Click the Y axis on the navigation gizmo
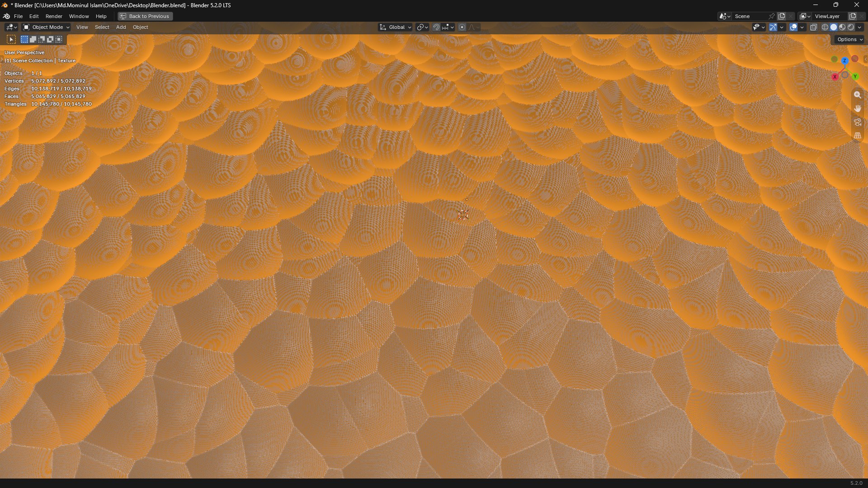 (855, 77)
